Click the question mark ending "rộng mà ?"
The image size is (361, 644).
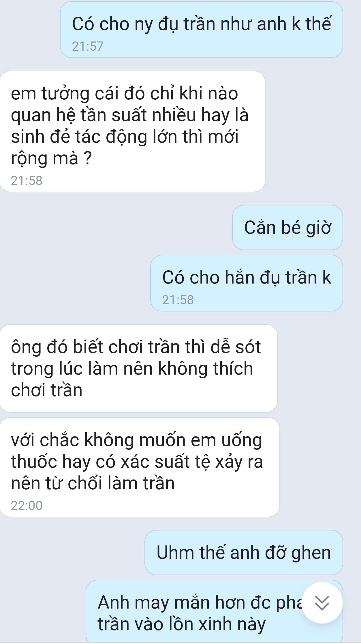[88, 158]
